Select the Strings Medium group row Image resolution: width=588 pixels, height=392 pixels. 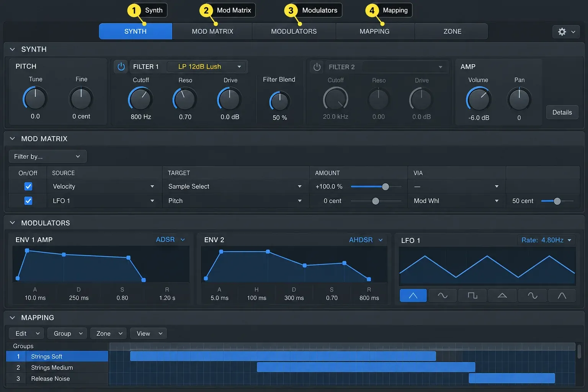[x=57, y=367]
